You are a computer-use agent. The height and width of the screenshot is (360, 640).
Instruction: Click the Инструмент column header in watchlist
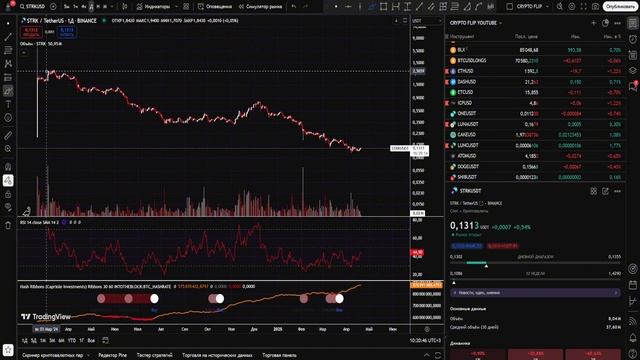point(462,36)
